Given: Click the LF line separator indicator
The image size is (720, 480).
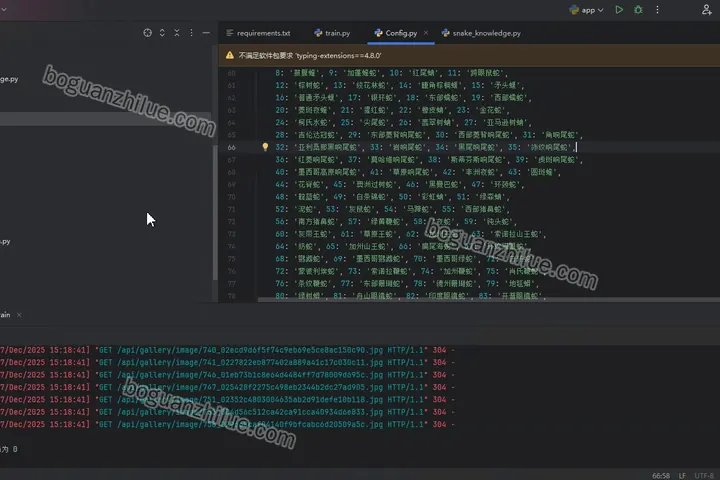Looking at the screenshot, I should point(682,476).
